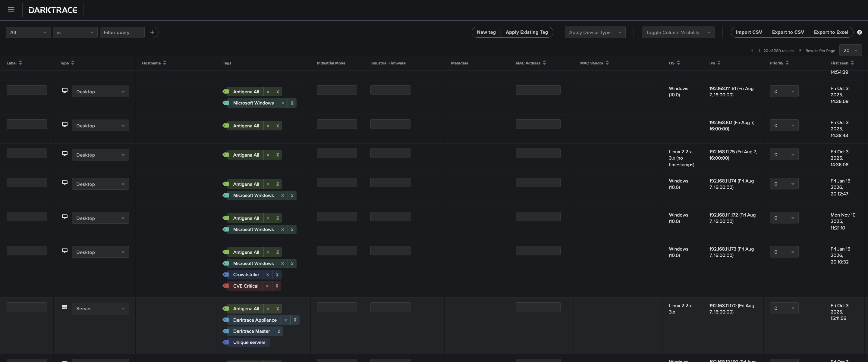Click the Darktrace logo
This screenshot has width=868, height=362.
pyautogui.click(x=53, y=10)
